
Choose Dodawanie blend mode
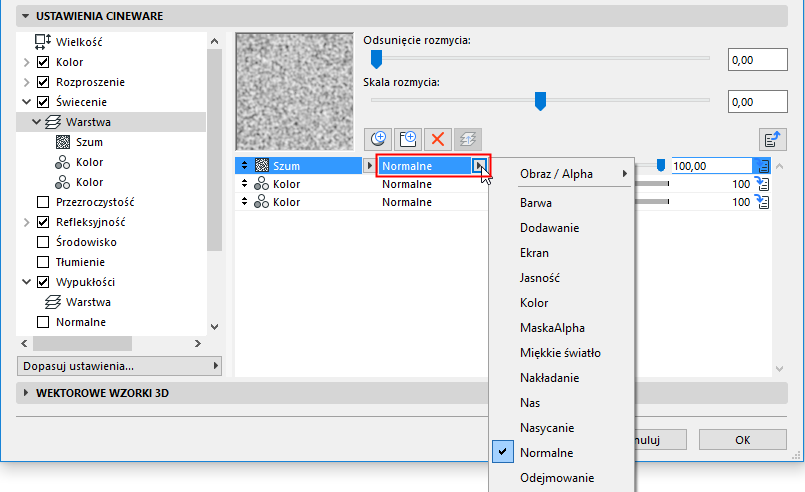[562, 228]
